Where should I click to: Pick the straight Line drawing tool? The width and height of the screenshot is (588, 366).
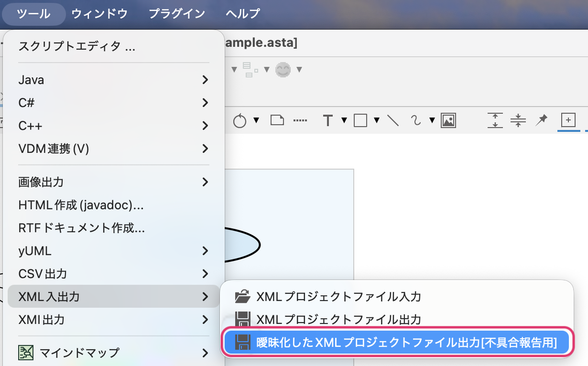393,120
